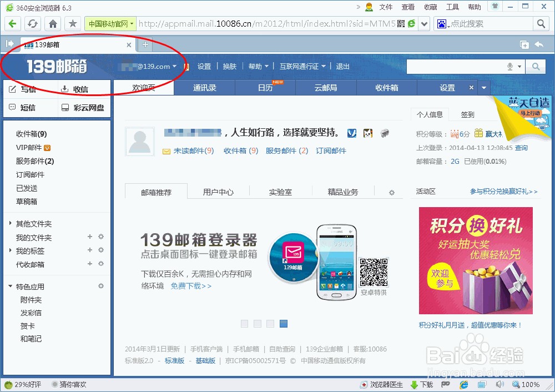Image resolution: width=555 pixels, height=392 pixels.
Task: Open the unread mail envelope icon
Action: [167, 152]
